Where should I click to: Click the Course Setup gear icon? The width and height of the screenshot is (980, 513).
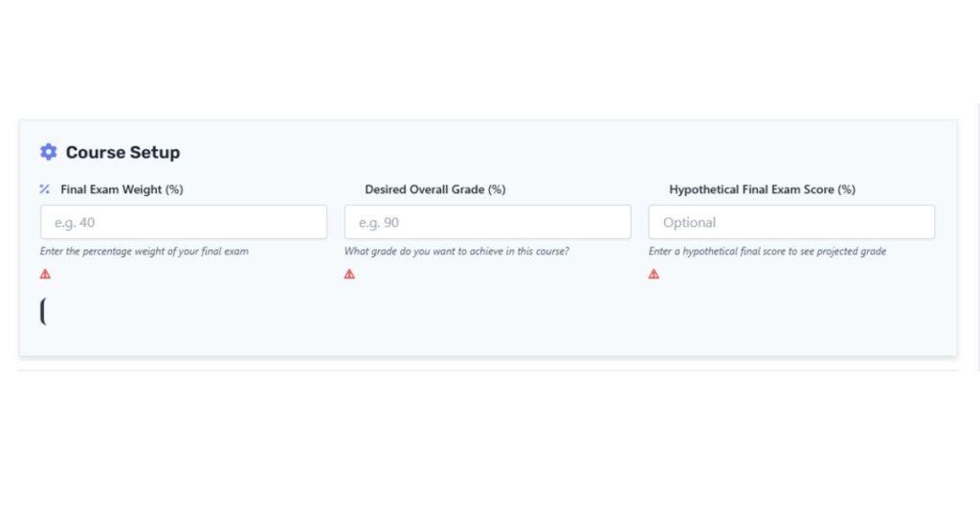(x=48, y=152)
